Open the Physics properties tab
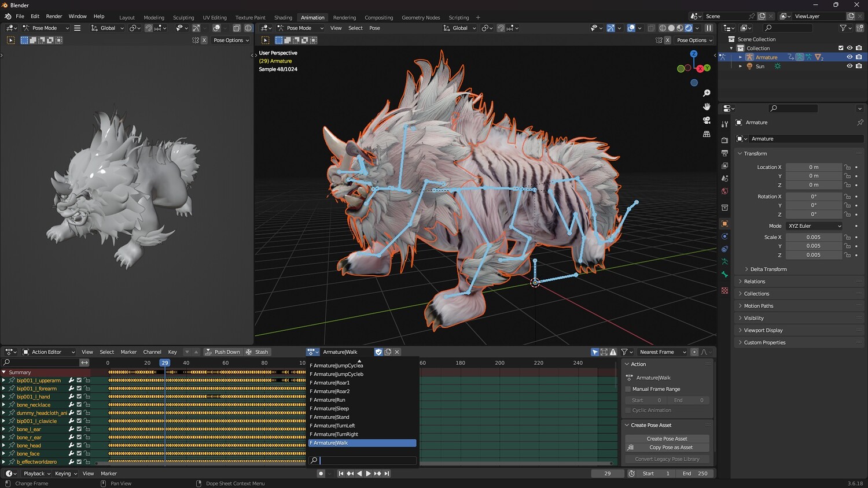Screen dimensions: 868x488 (724, 236)
